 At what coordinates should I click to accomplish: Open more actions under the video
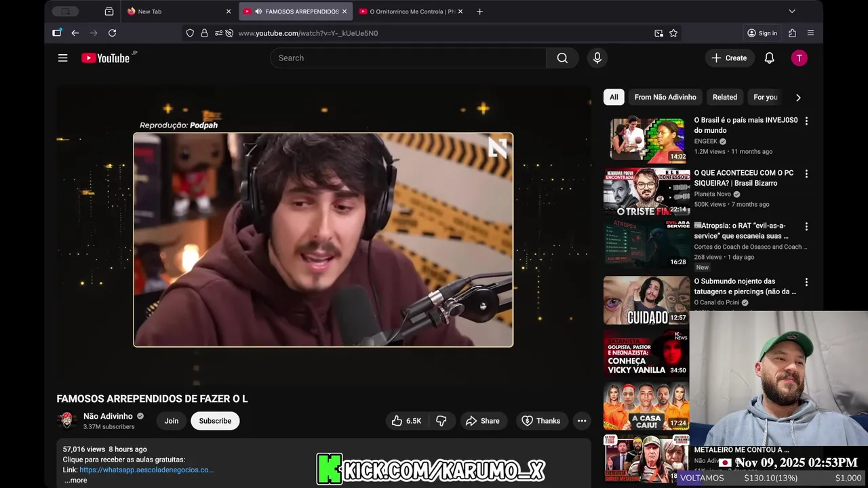point(582,421)
